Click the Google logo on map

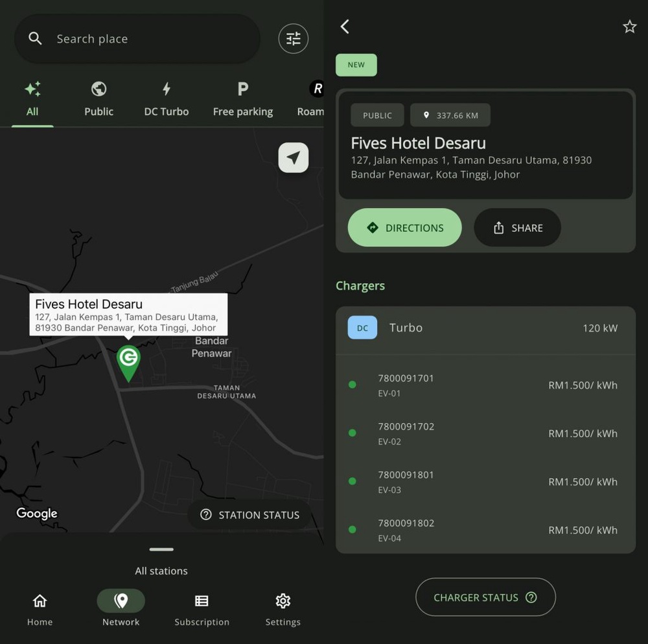click(x=37, y=513)
